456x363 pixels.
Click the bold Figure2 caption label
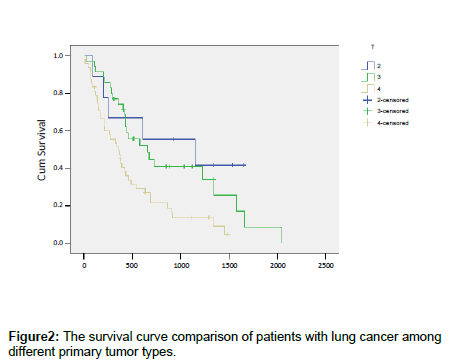tap(34, 337)
